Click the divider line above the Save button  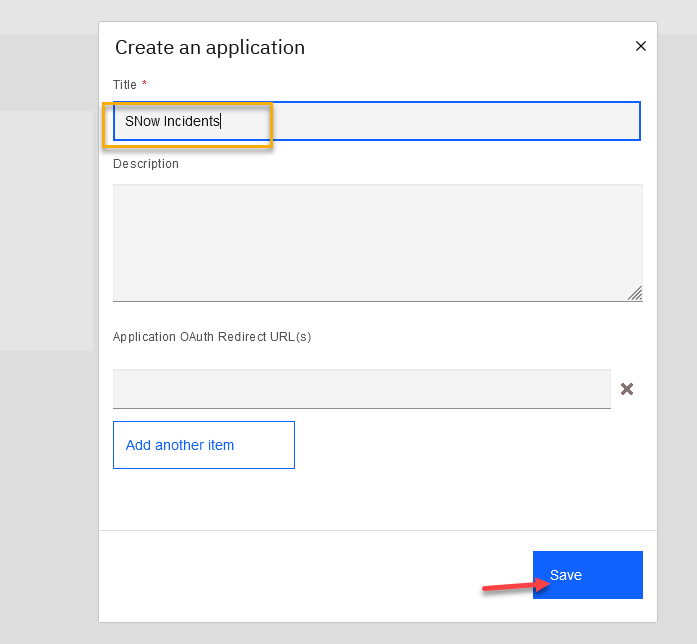click(377, 530)
